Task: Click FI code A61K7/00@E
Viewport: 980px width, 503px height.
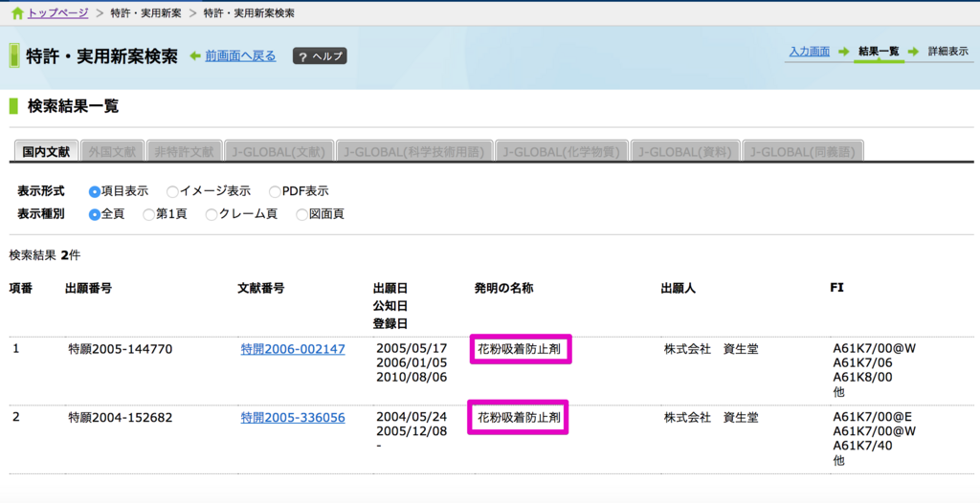Action: pos(873,417)
